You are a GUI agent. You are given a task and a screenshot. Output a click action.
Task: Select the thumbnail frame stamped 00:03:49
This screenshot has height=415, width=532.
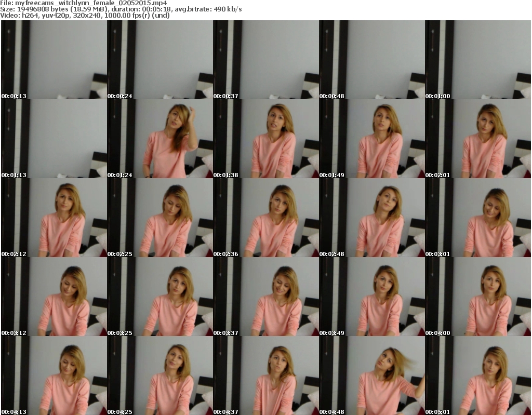pos(372,297)
